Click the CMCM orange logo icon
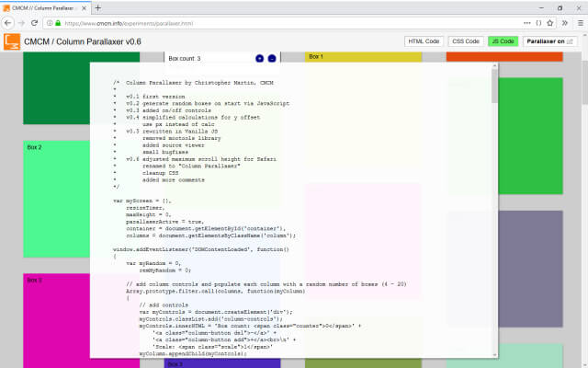The image size is (588, 368). pyautogui.click(x=12, y=41)
